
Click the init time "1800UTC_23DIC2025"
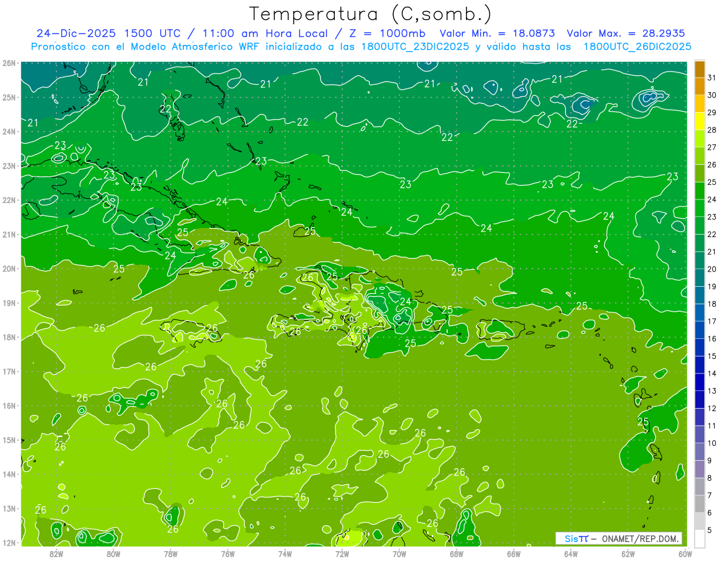(x=414, y=47)
